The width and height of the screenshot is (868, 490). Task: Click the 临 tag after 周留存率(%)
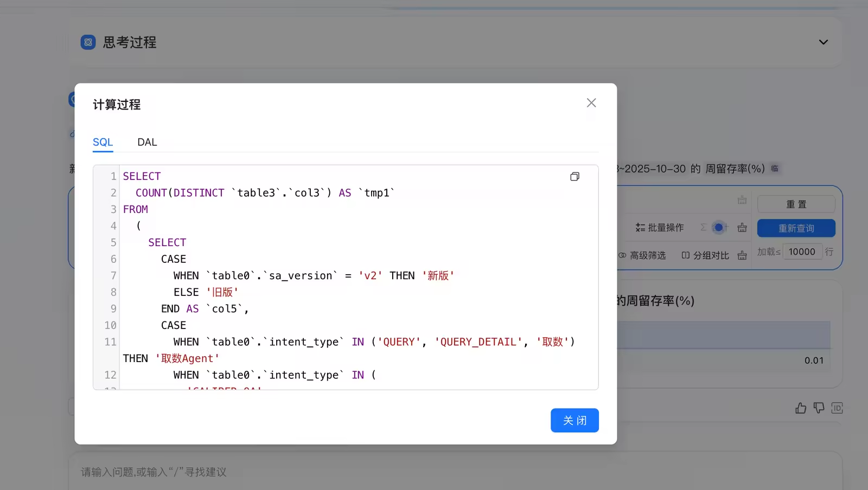click(775, 169)
